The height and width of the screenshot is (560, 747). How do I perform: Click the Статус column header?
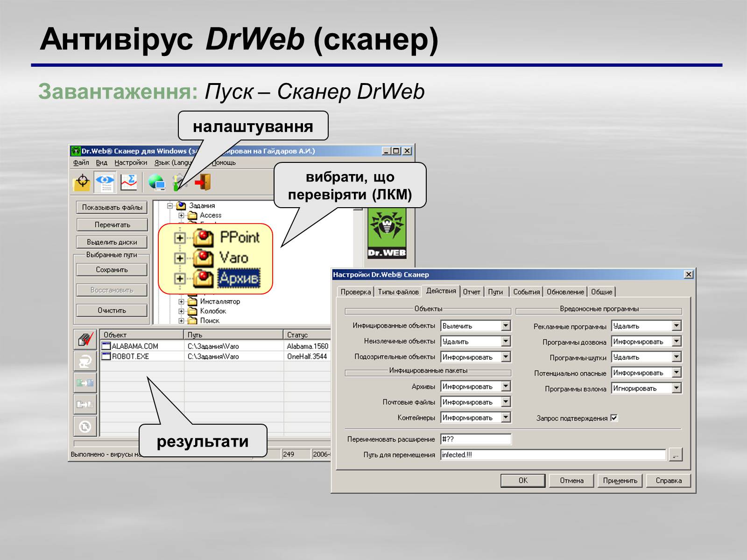coord(307,335)
